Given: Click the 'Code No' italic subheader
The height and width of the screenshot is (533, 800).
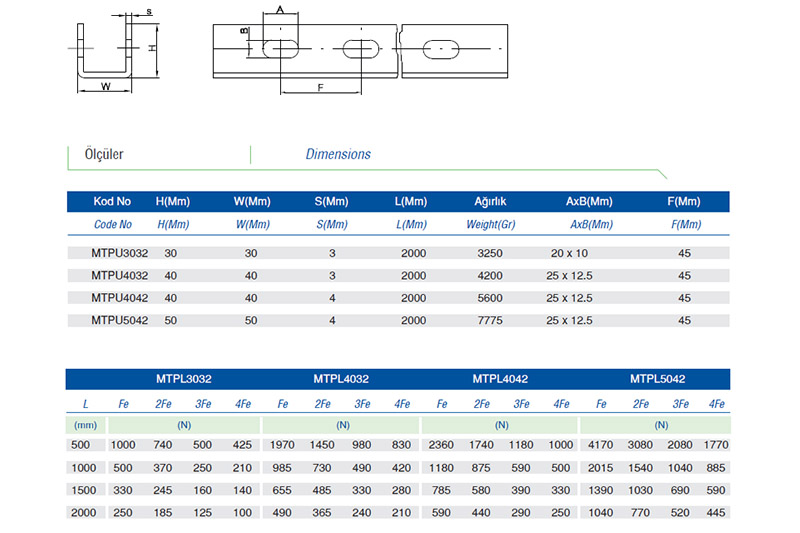Looking at the screenshot, I should coord(113,224).
